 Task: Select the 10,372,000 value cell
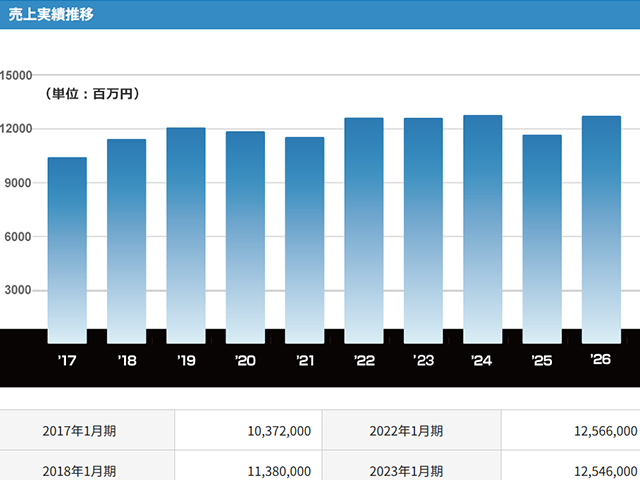click(x=277, y=431)
